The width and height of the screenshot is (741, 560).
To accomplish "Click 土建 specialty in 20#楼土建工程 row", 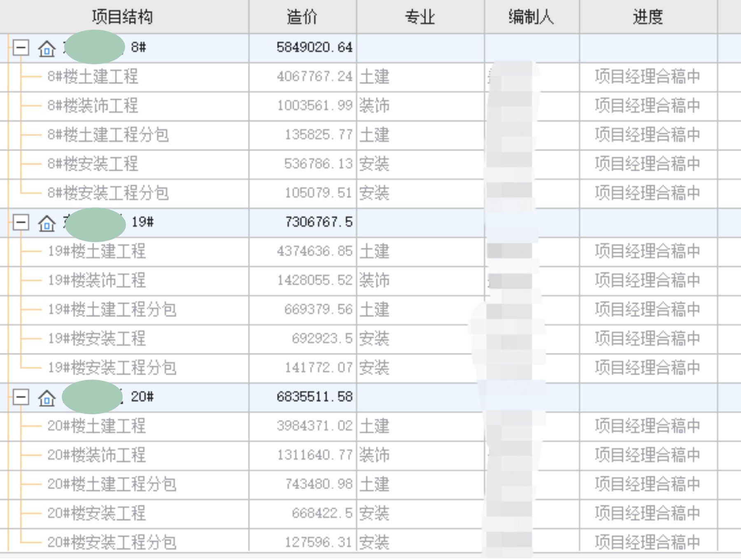I will coord(374,426).
